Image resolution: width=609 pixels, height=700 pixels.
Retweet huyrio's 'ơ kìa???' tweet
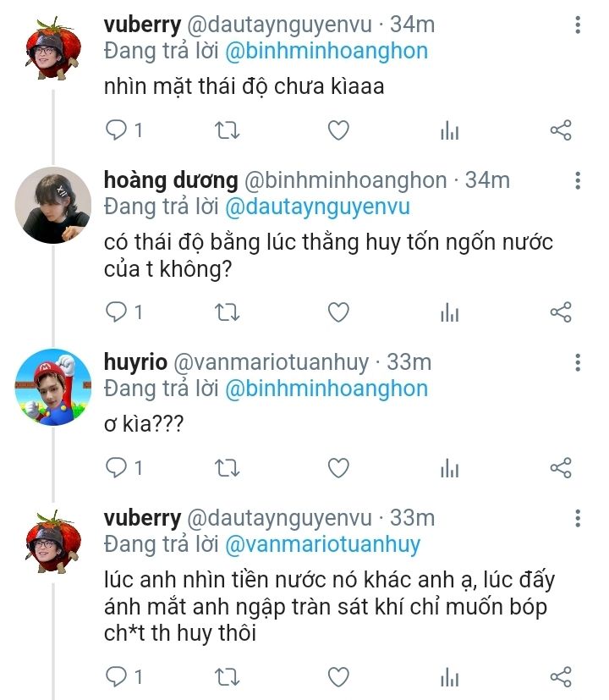tap(228, 467)
